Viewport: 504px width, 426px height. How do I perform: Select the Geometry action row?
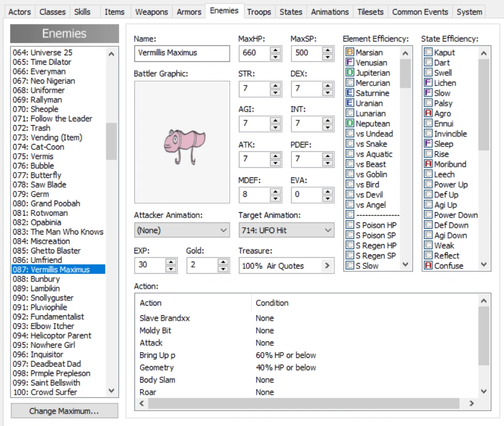click(x=307, y=367)
